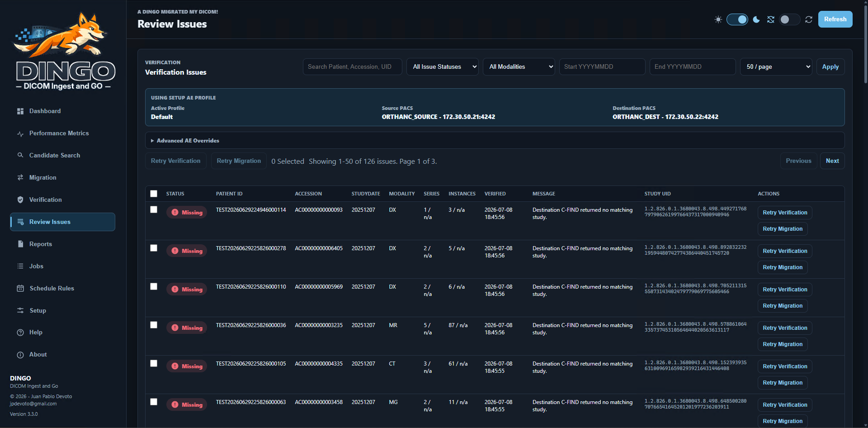Click the Jobs list icon
This screenshot has height=428, width=868.
click(20, 266)
